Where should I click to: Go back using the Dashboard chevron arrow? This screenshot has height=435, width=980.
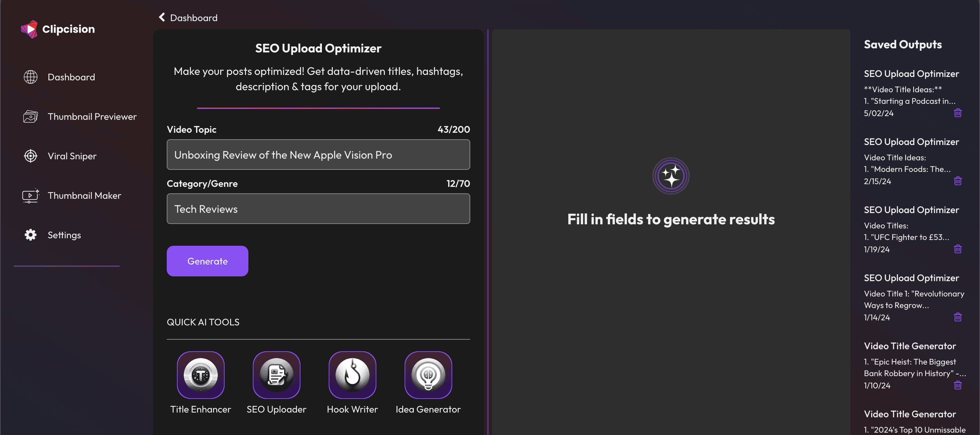click(162, 17)
